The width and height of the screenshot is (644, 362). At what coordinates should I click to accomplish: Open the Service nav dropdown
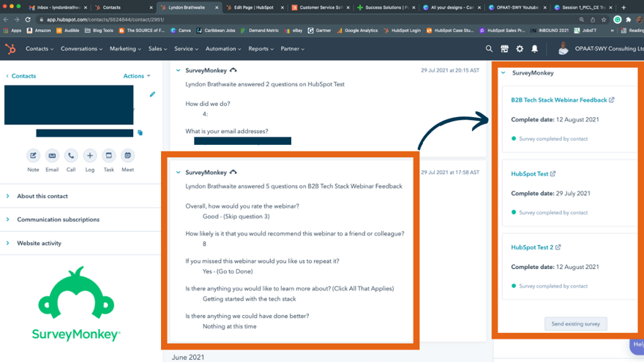pyautogui.click(x=186, y=49)
